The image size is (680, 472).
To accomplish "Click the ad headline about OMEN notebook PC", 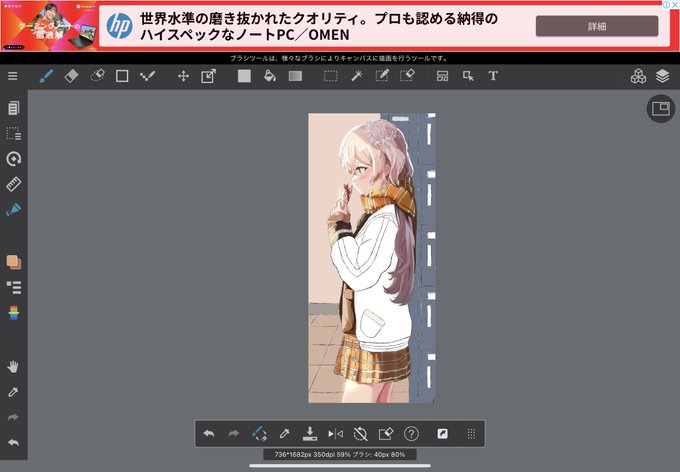I will [319, 26].
